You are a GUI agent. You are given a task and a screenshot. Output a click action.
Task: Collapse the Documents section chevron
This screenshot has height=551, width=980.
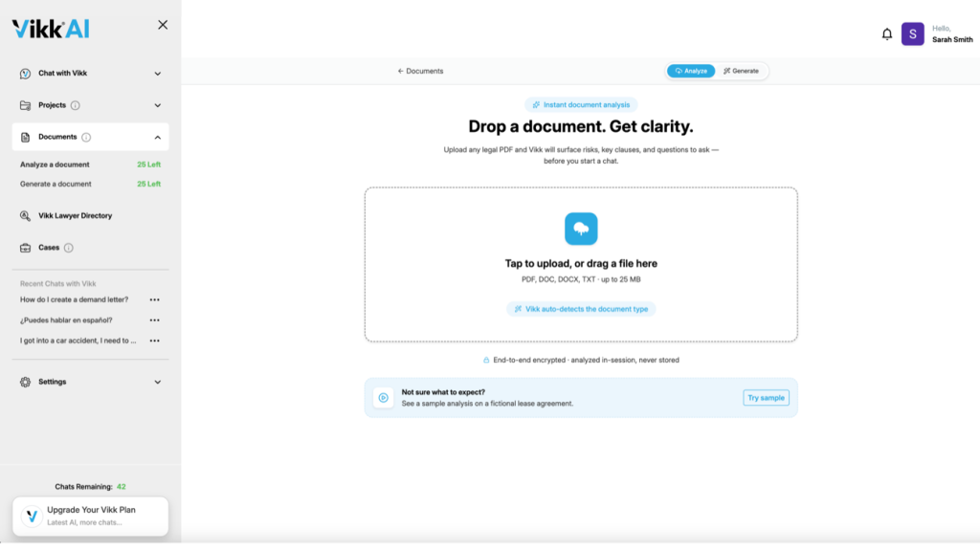(x=158, y=138)
